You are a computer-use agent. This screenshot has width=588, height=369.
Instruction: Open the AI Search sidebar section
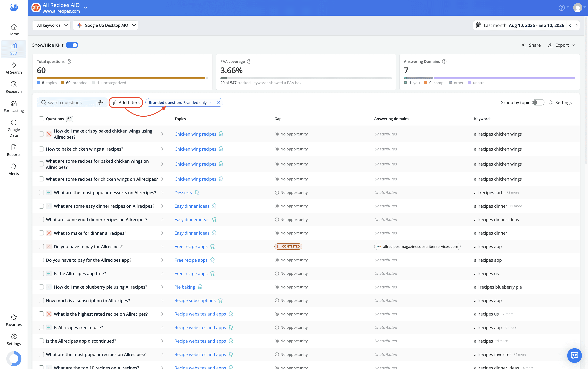click(14, 68)
